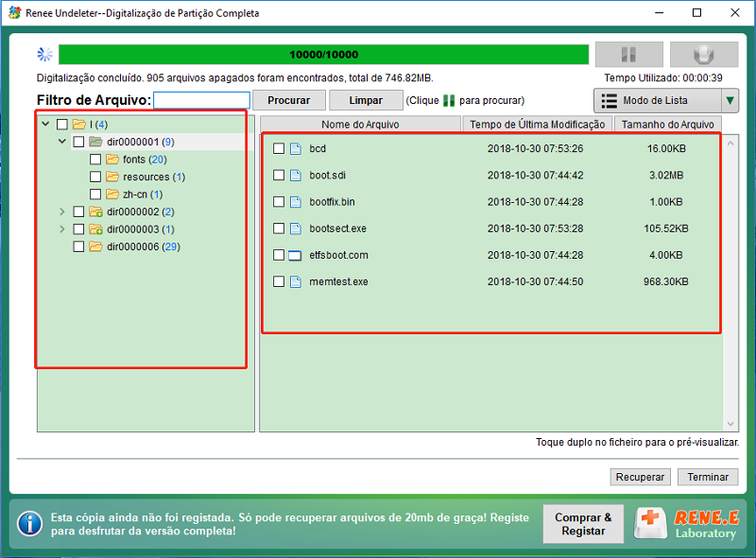This screenshot has height=558, width=756.
Task: Click the file list scrollbar down arrow
Action: (730, 424)
